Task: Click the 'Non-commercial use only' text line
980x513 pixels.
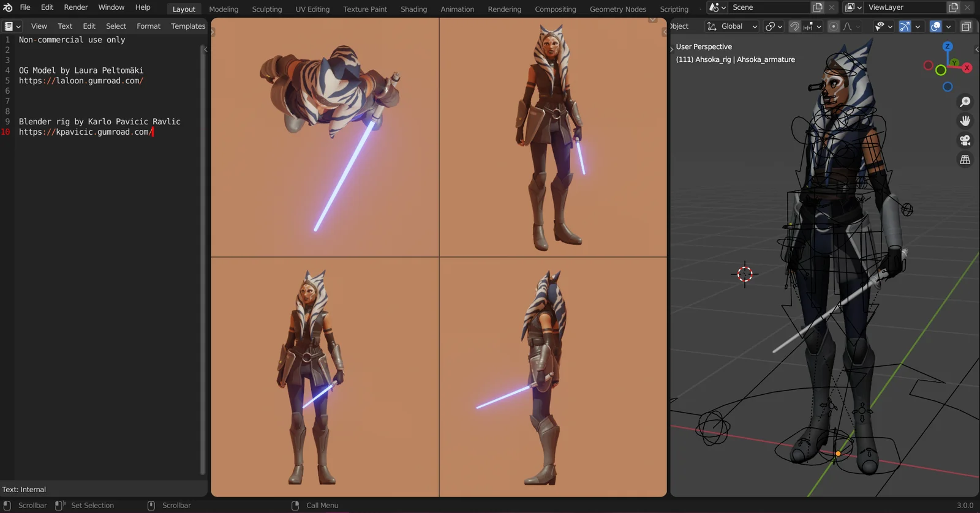Action: pyautogui.click(x=72, y=40)
